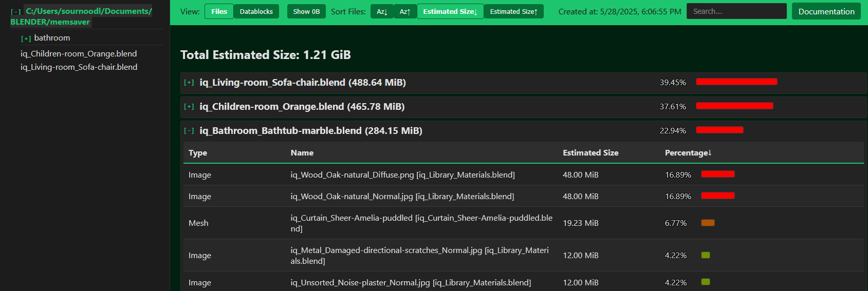Screen dimensions: 868x291
Task: Collapse iq_Bathroom_Bathtub-marble.blend section
Action: 189,131
